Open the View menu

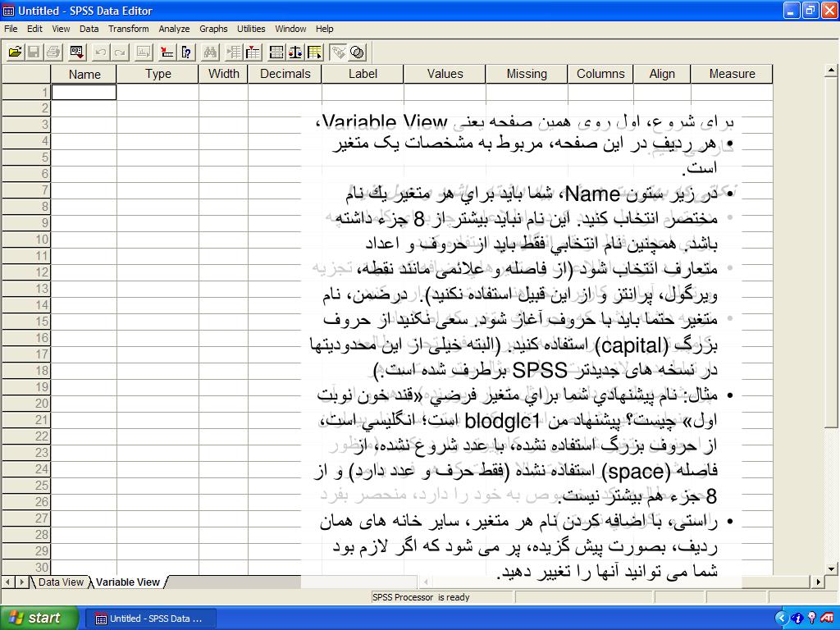(61, 29)
